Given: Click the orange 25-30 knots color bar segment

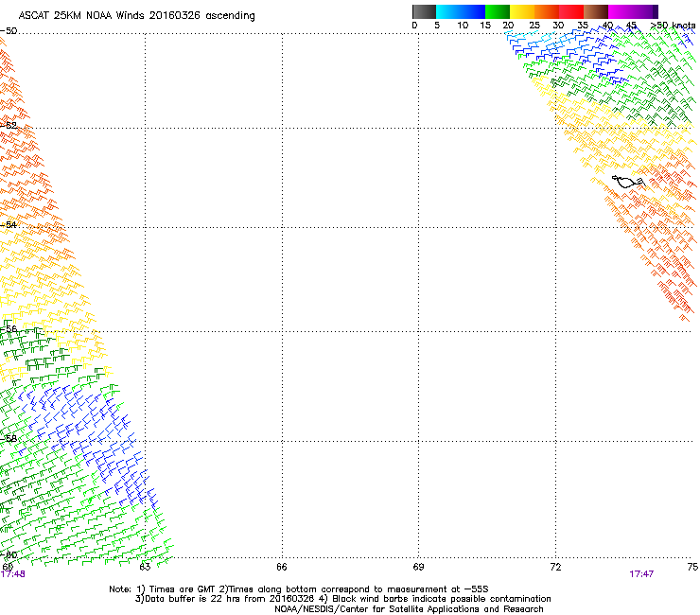Looking at the screenshot, I should [547, 11].
